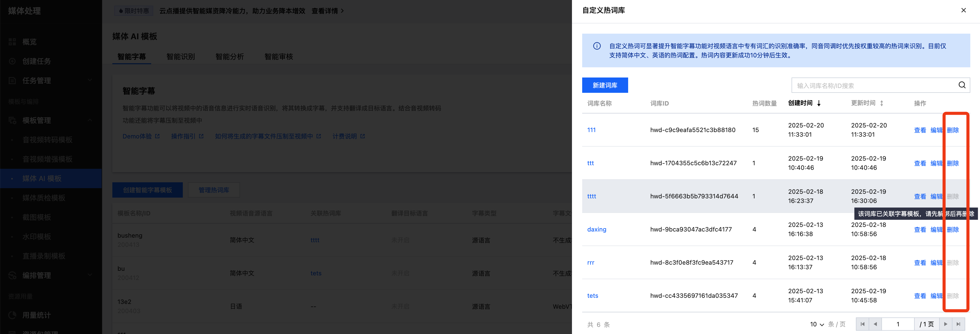Edit the page number input field
The height and width of the screenshot is (334, 980).
(898, 324)
